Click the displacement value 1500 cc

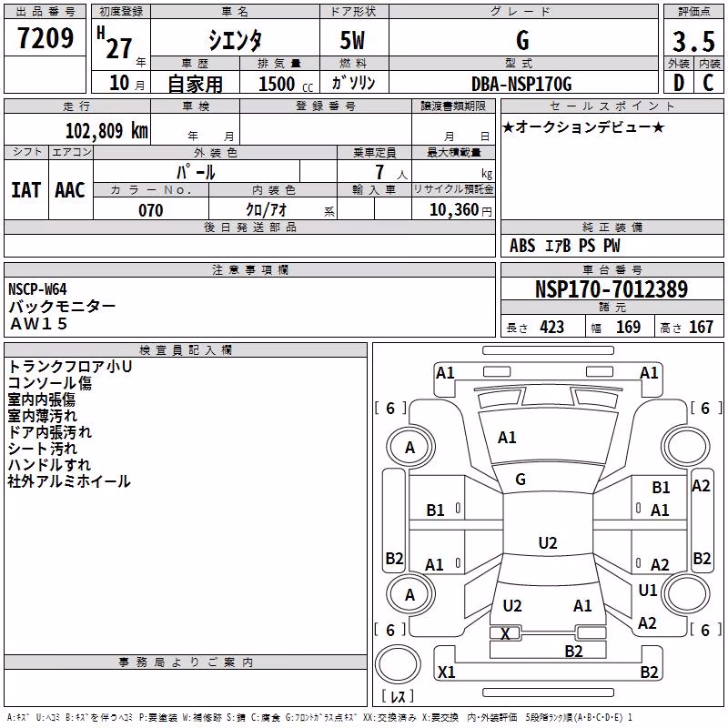[x=285, y=84]
